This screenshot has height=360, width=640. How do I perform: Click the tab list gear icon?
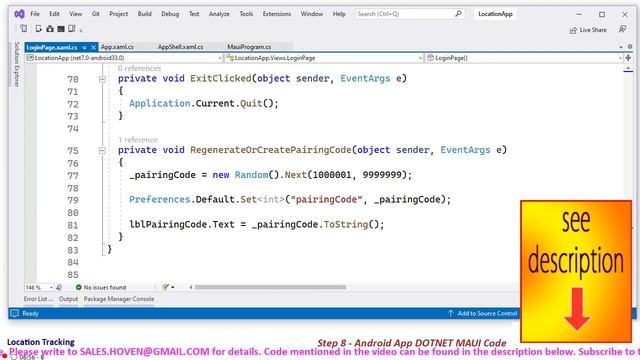coord(630,47)
